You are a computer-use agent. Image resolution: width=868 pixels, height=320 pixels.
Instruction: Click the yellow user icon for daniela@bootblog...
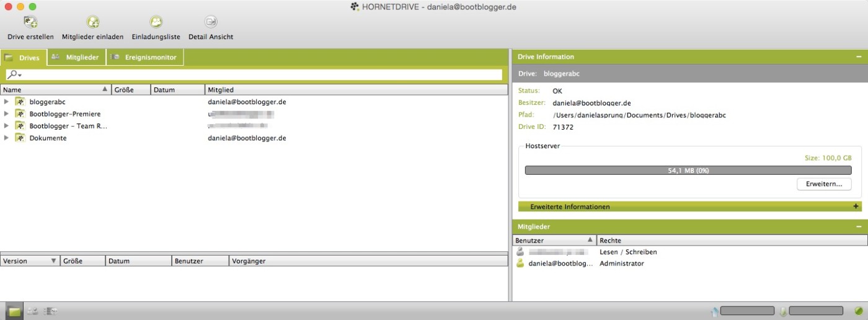click(x=520, y=264)
